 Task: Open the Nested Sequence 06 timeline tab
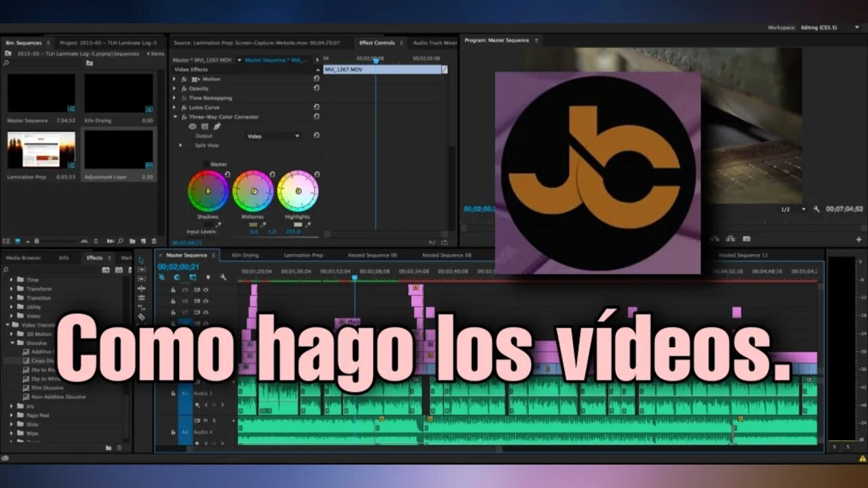tap(372, 256)
